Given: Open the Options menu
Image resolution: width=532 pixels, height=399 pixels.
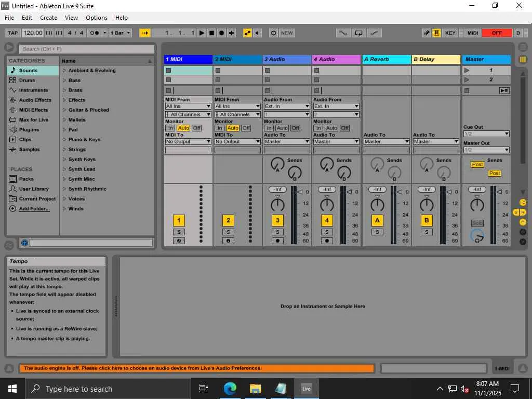Looking at the screenshot, I should (96, 18).
